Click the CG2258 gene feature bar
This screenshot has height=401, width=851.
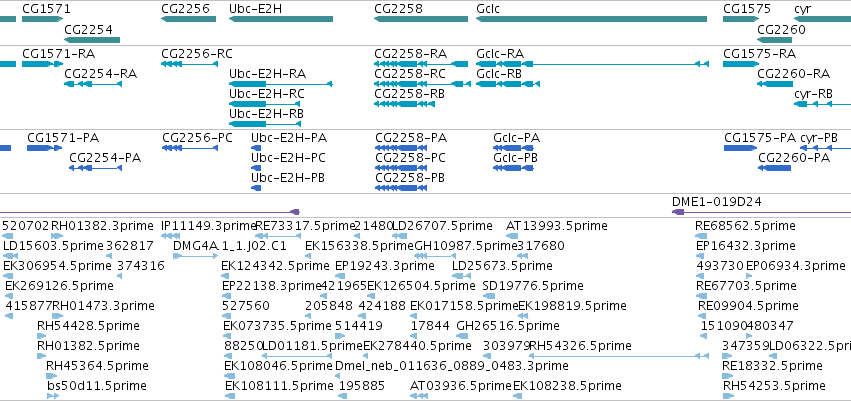click(421, 19)
